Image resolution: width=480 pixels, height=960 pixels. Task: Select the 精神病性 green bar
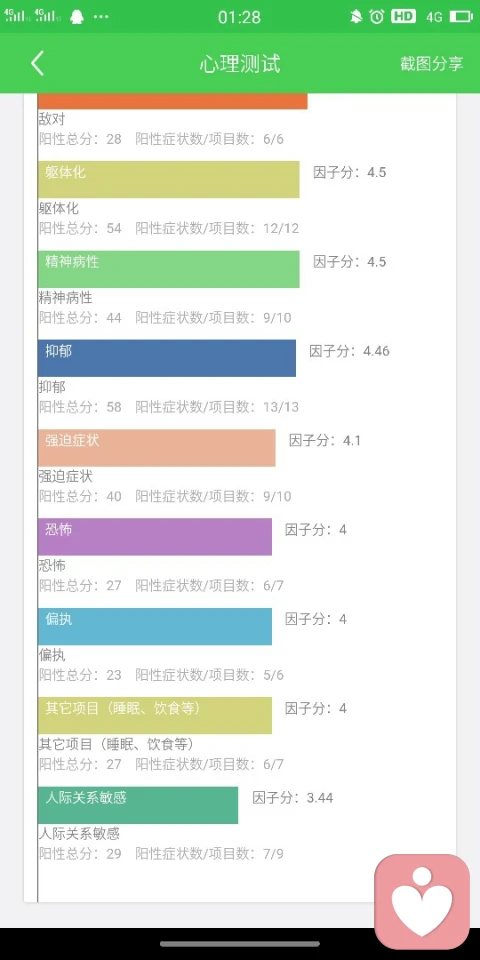[168, 269]
